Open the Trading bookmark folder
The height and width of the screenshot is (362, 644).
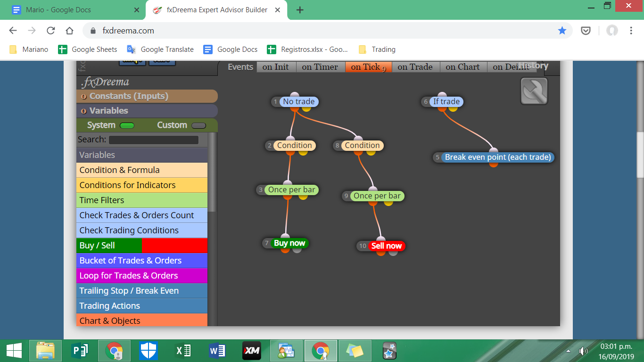click(x=377, y=49)
